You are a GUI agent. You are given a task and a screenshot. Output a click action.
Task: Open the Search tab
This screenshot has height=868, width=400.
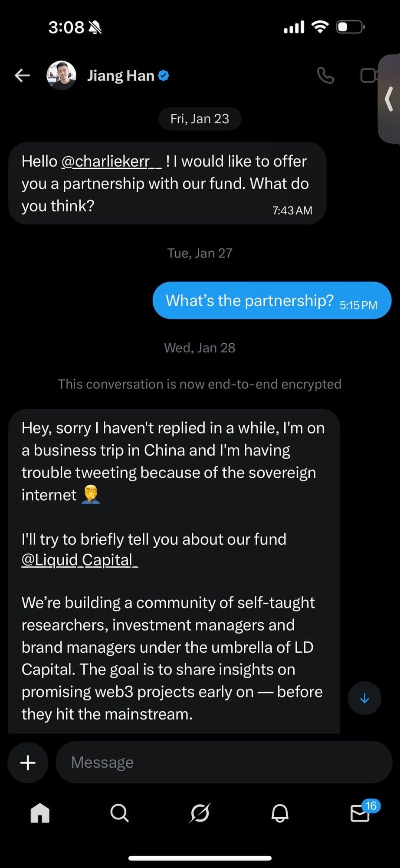pos(119,813)
